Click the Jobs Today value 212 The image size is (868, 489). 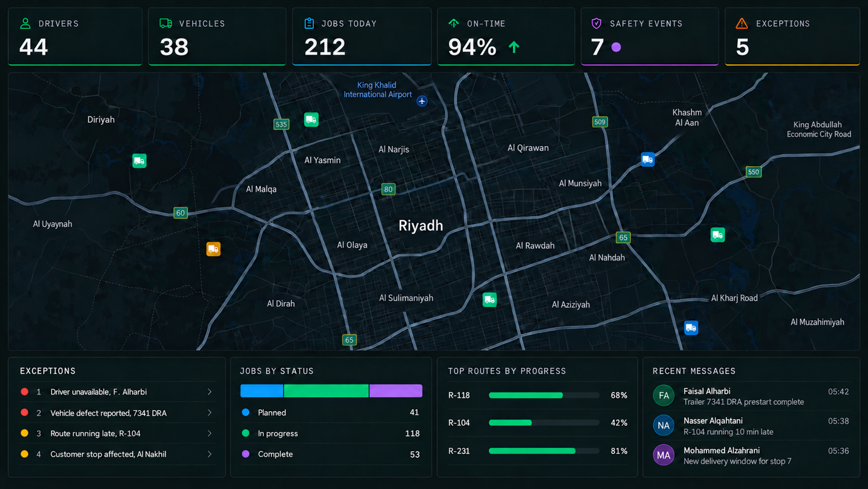(325, 47)
